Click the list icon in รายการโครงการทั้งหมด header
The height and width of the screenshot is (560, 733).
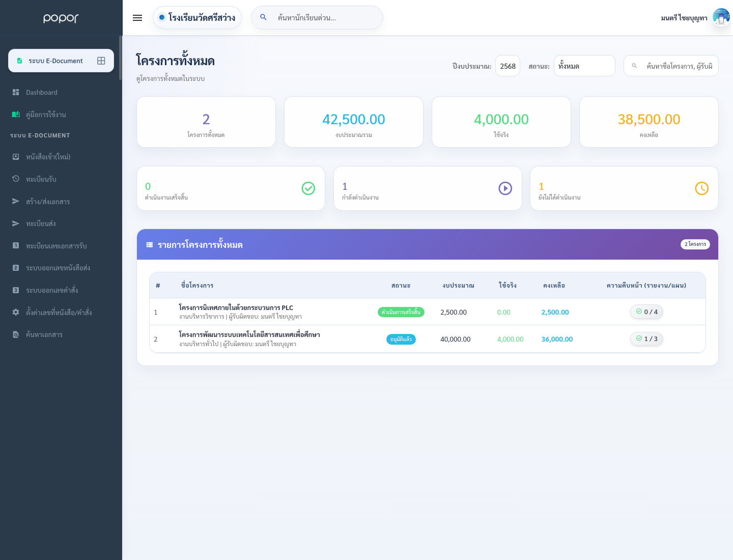[x=150, y=245]
